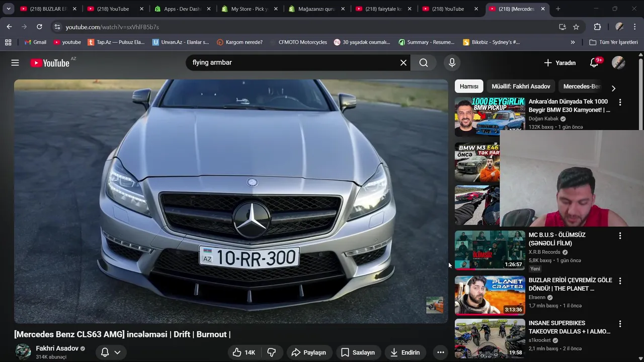644x362 pixels.
Task: Open the apps grid shortcut in bookmarks bar
Action: [8, 42]
